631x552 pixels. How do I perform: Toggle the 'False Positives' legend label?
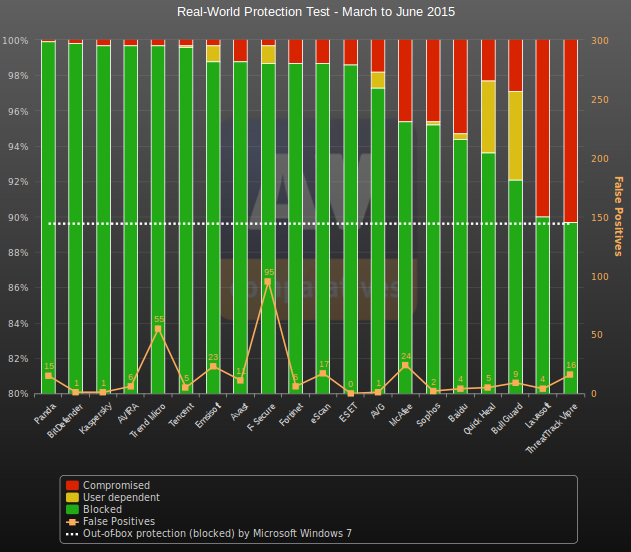pos(119,521)
